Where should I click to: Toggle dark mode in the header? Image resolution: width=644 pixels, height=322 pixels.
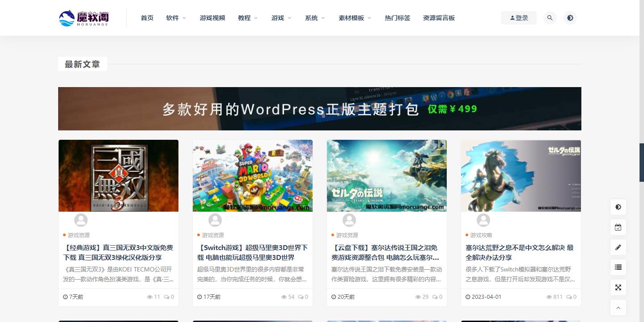tap(570, 18)
